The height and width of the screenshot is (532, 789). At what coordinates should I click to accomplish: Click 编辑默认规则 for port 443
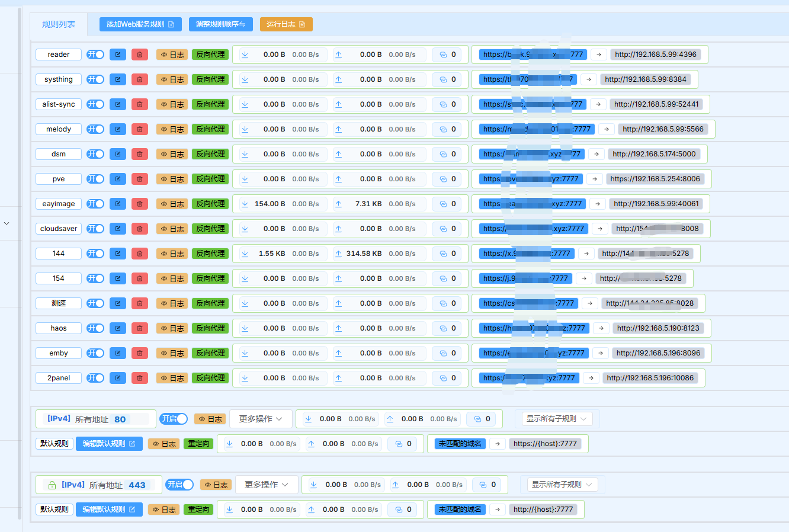pyautogui.click(x=109, y=509)
